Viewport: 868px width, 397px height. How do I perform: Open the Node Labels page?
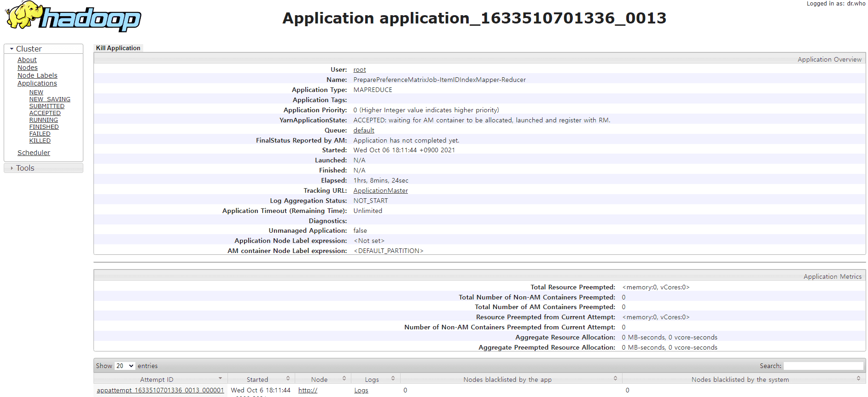coord(37,75)
